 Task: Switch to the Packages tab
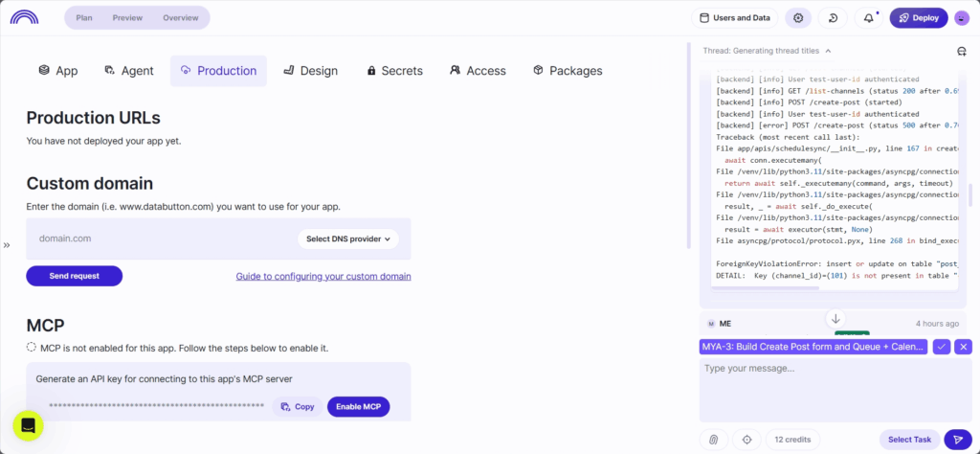tap(568, 71)
